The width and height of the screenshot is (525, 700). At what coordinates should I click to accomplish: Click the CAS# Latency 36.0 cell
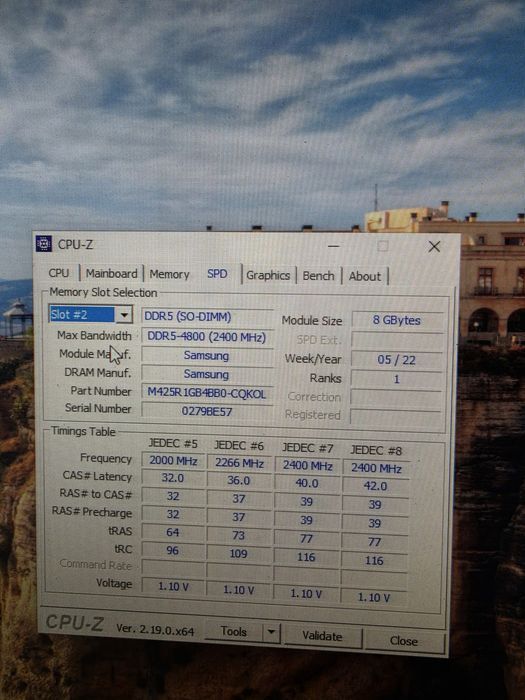click(239, 481)
